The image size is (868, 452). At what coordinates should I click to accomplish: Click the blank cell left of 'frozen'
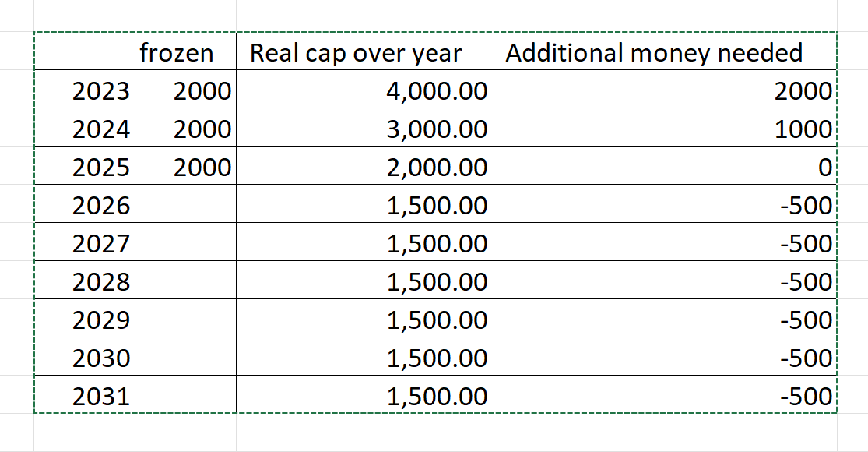[x=84, y=53]
